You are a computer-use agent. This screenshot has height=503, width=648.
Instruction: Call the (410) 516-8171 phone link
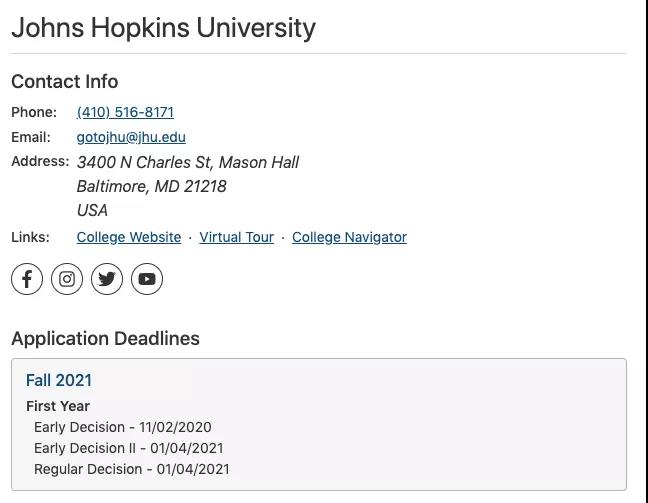(x=125, y=112)
